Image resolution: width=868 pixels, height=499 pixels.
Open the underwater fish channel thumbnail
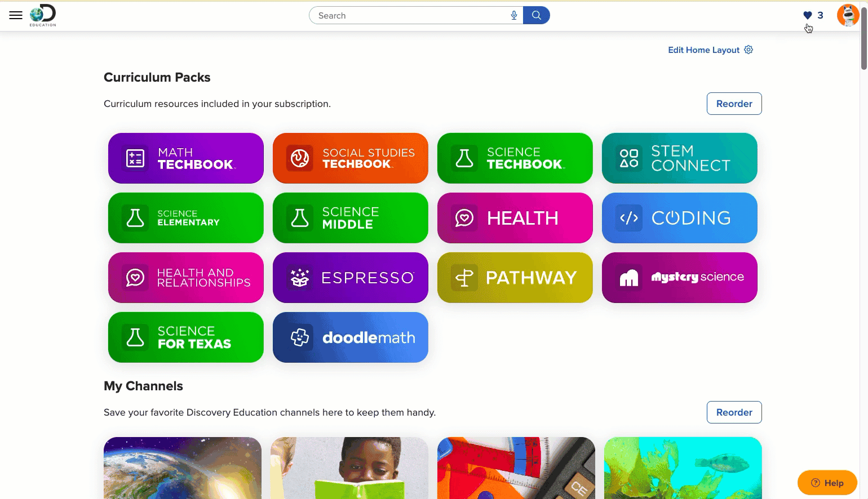point(683,468)
